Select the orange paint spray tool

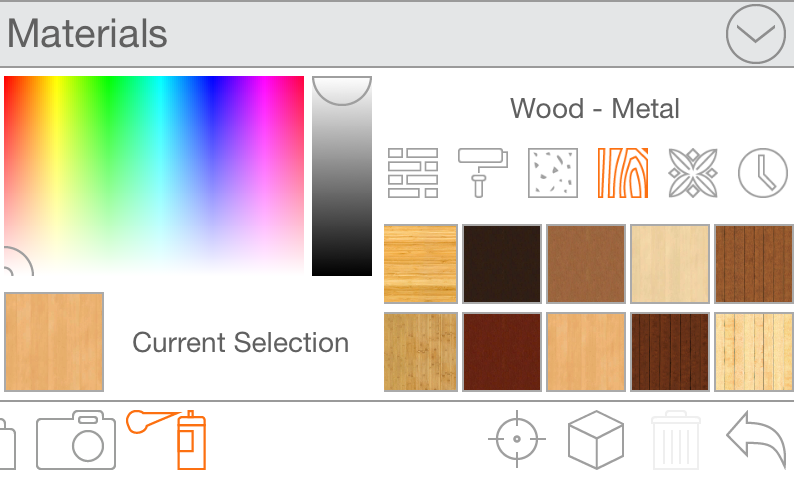point(170,437)
